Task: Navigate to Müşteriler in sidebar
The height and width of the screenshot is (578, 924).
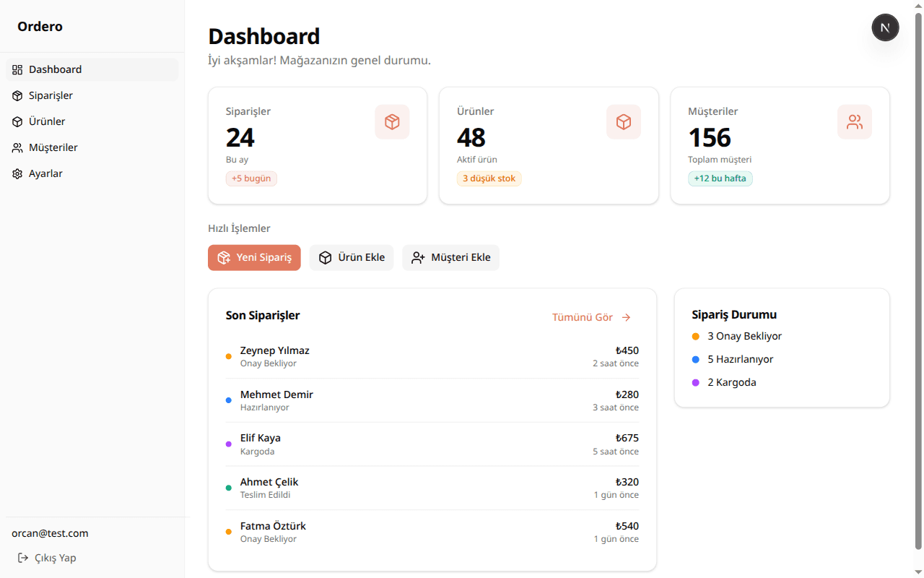Action: point(53,148)
